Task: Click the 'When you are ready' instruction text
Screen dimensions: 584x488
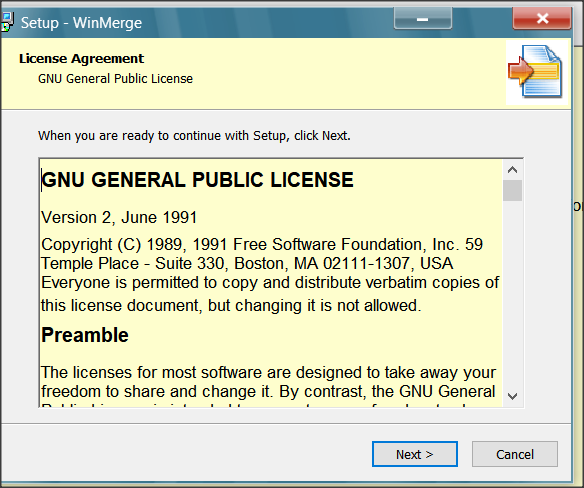Action: [194, 136]
